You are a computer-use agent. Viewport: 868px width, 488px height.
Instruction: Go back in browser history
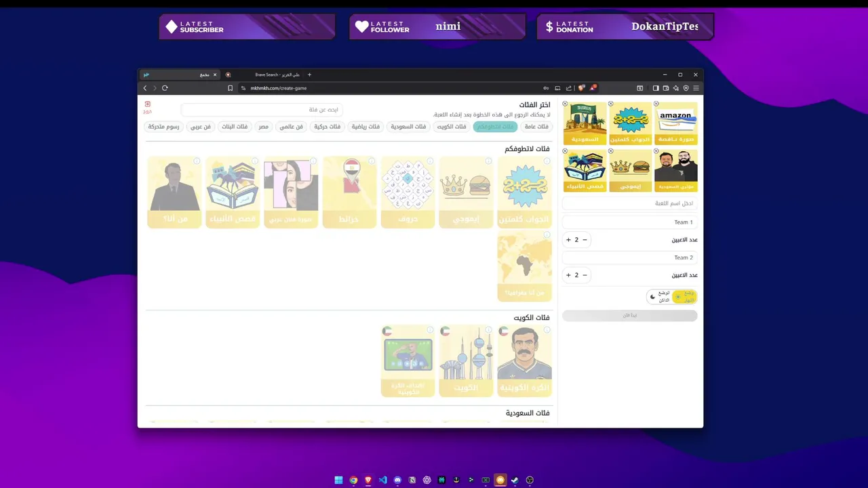click(x=144, y=88)
